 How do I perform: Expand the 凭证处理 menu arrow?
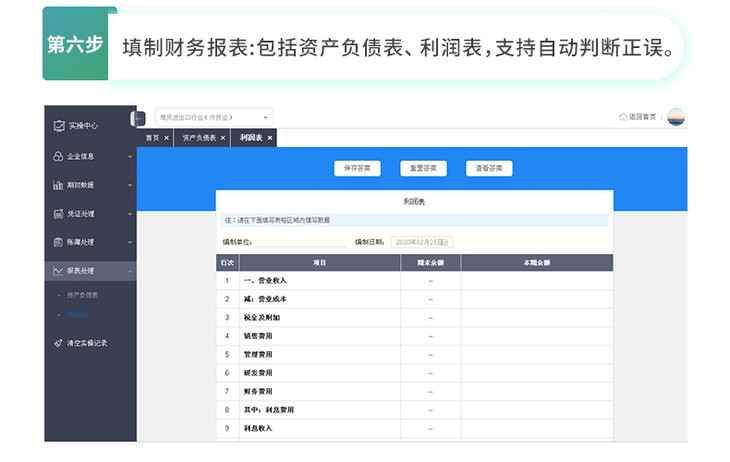pyautogui.click(x=130, y=213)
